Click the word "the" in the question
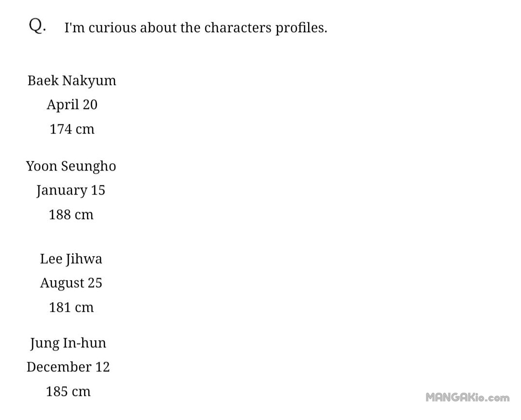521x420 pixels. click(x=190, y=28)
